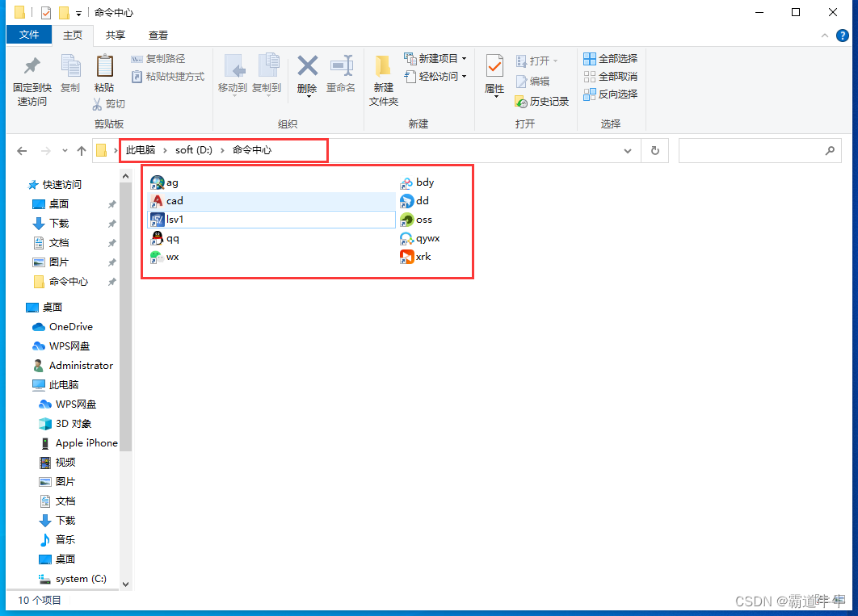The height and width of the screenshot is (616, 858).
Task: Open Properties (属性) dropdown arrow
Action: pyautogui.click(x=496, y=97)
